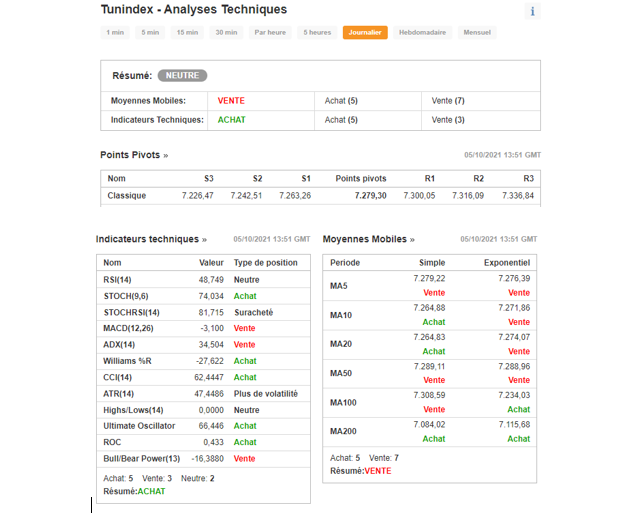Click the MA200 period row label
The height and width of the screenshot is (515, 628).
pyautogui.click(x=342, y=432)
